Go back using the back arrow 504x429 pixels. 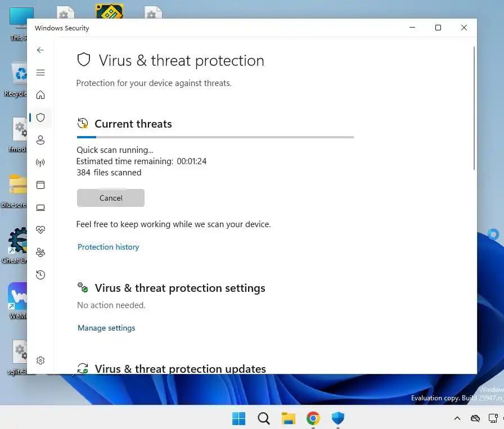pos(40,50)
